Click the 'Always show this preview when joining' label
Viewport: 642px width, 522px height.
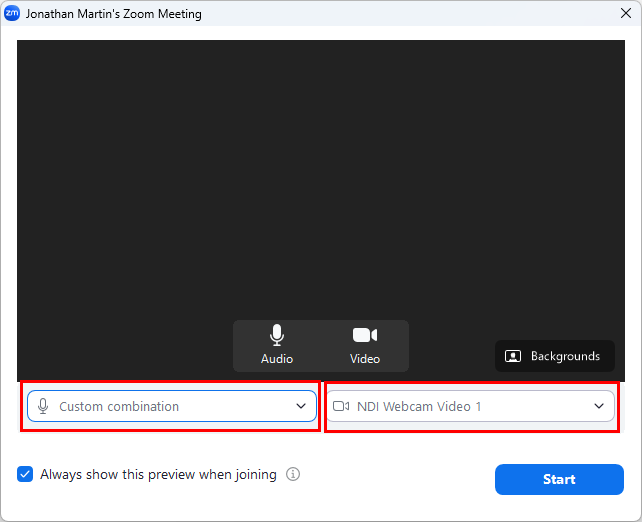click(x=158, y=475)
